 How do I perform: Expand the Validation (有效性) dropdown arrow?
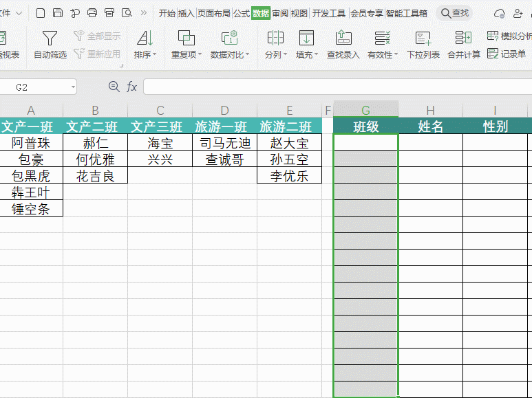pos(396,54)
